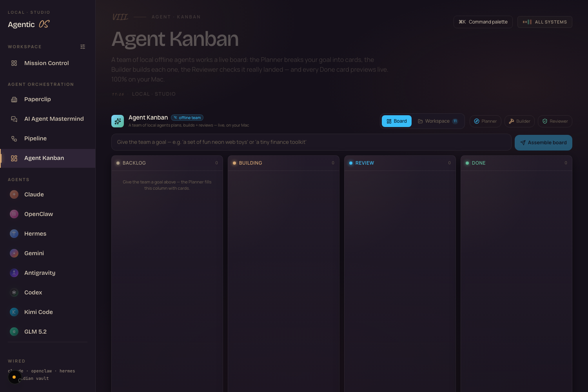
Task: Select the Kimi Code agent label
Action: [x=38, y=312]
